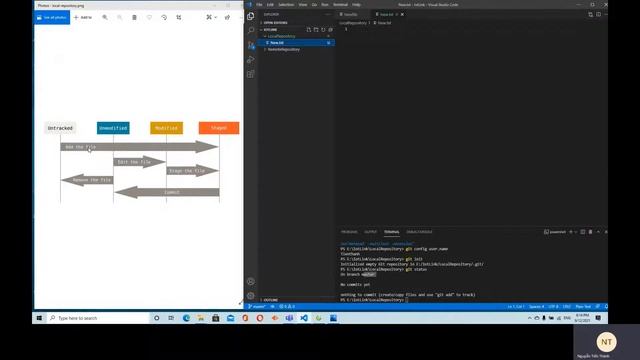
Task: Open Microsoft Edge from taskbar
Action: (x=186, y=318)
